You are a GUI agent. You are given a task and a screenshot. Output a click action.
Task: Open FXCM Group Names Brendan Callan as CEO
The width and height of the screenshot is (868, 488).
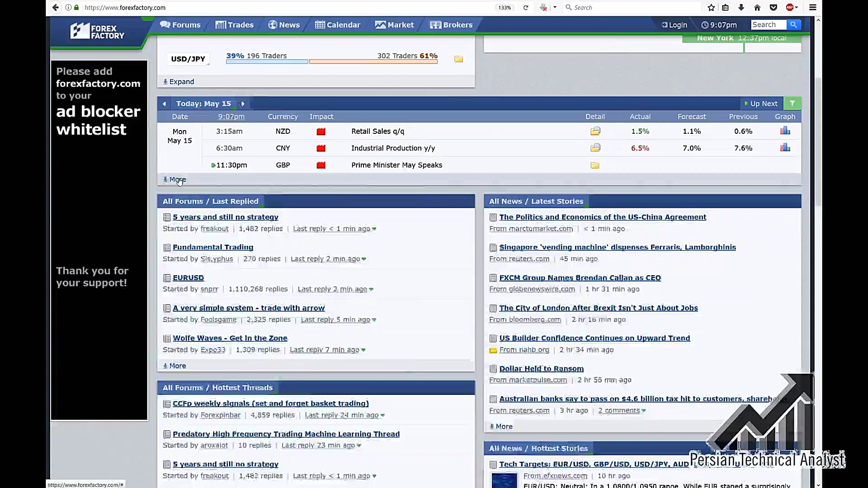tap(580, 278)
